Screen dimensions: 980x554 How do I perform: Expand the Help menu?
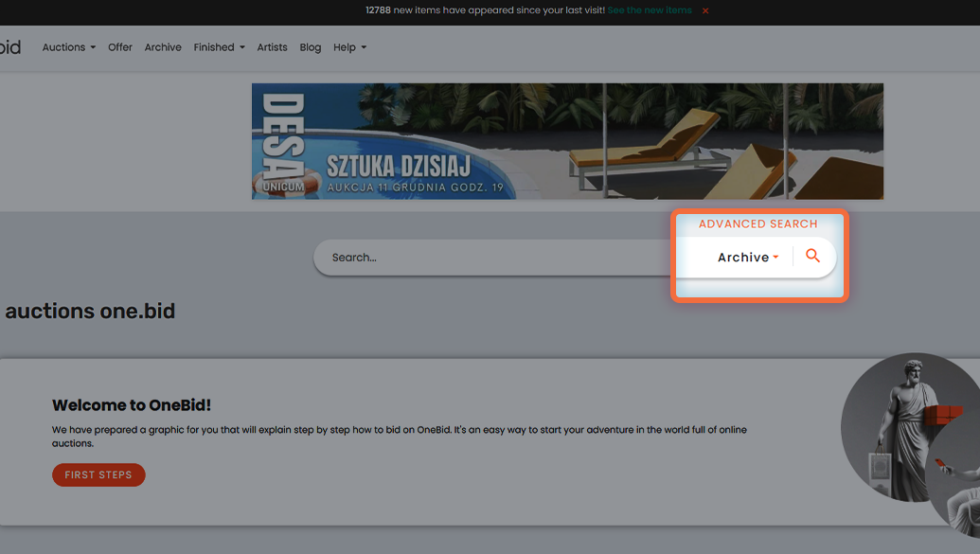tap(349, 47)
